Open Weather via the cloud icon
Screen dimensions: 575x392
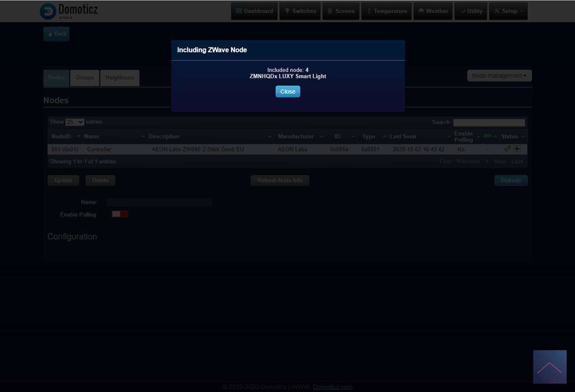(x=421, y=11)
